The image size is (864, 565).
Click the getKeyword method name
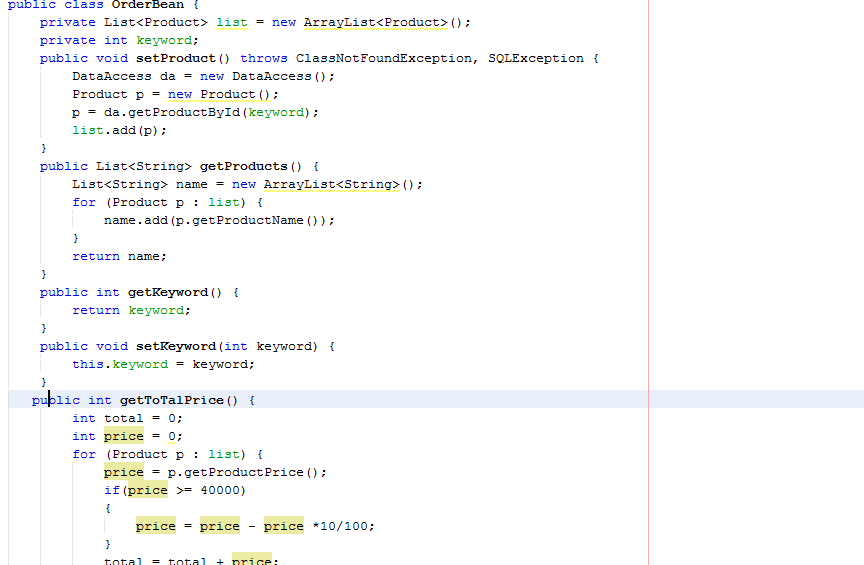tap(168, 293)
